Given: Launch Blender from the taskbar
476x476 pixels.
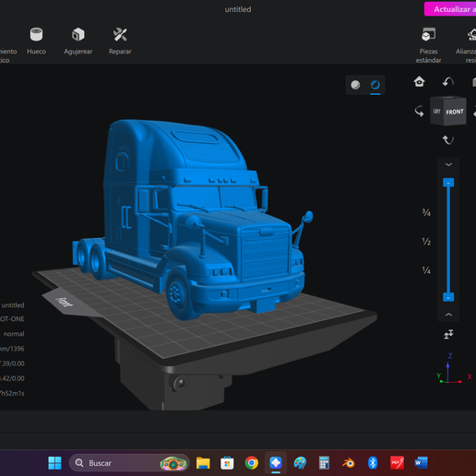Looking at the screenshot, I should 349,463.
